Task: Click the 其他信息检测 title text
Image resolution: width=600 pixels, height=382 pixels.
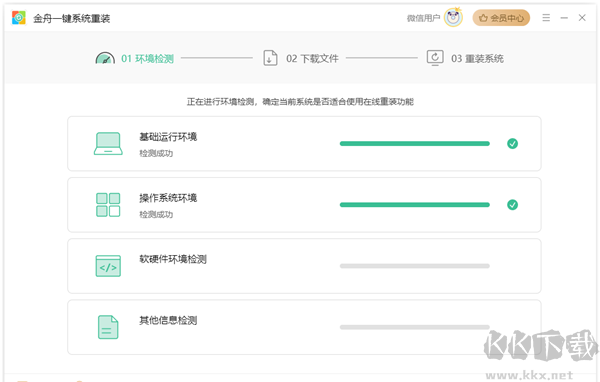Action: 168,320
